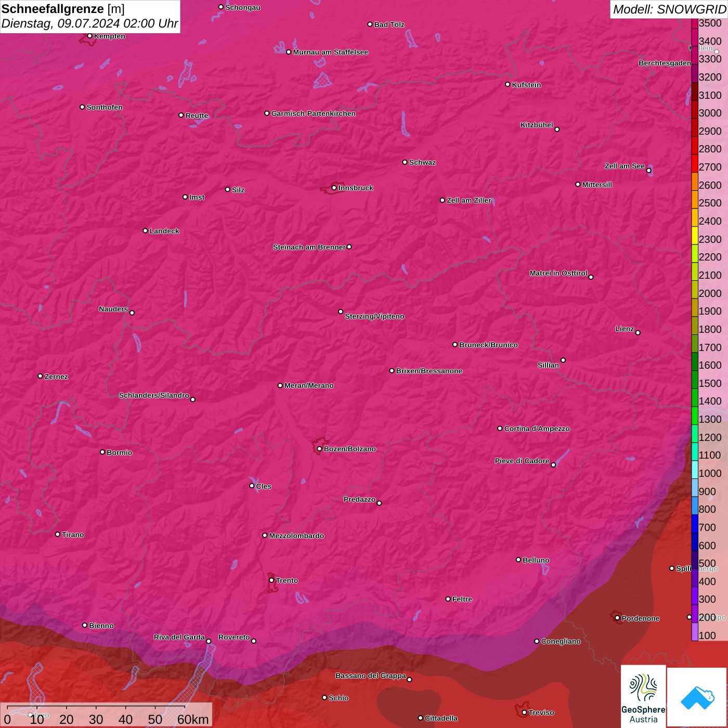Click the legend value 100

coord(707,635)
